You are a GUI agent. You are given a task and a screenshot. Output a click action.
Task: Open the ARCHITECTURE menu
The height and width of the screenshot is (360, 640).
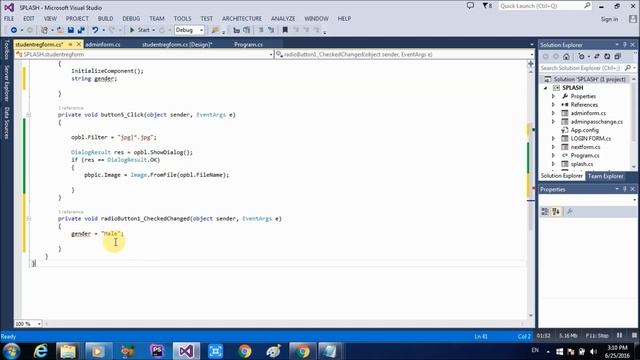coord(242,18)
